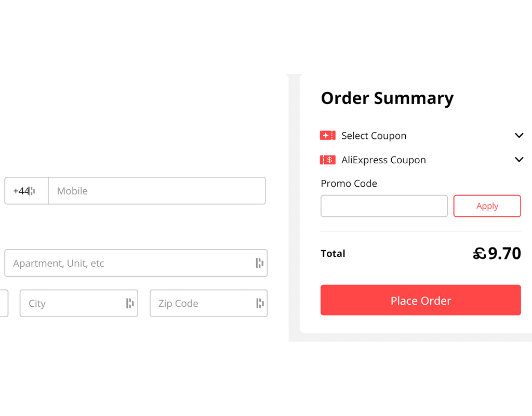Click the Promo Code entry box

pos(384,206)
